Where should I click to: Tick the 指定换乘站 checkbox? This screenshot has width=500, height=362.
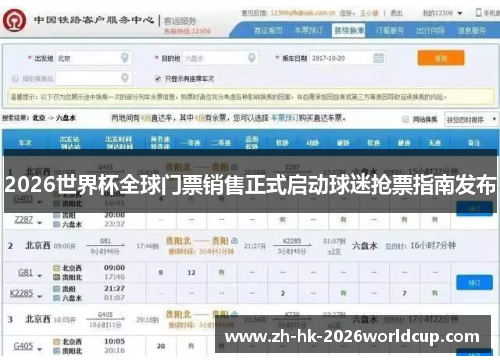point(15,79)
